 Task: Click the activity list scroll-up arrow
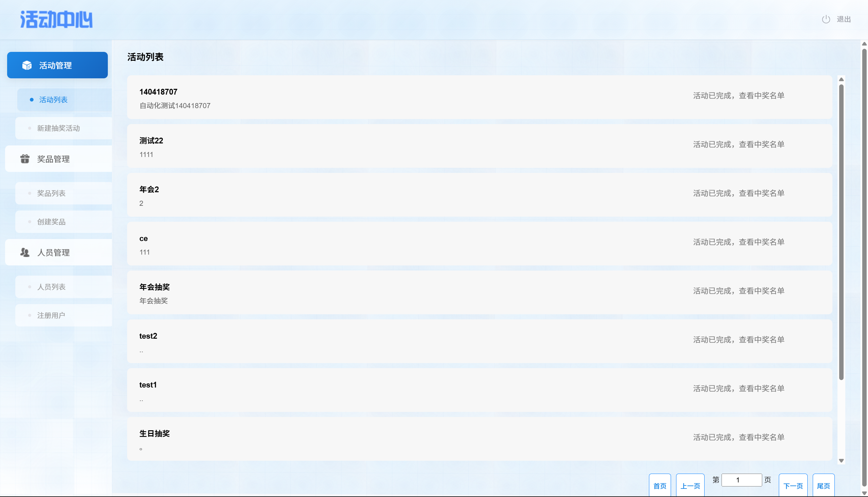pos(841,80)
